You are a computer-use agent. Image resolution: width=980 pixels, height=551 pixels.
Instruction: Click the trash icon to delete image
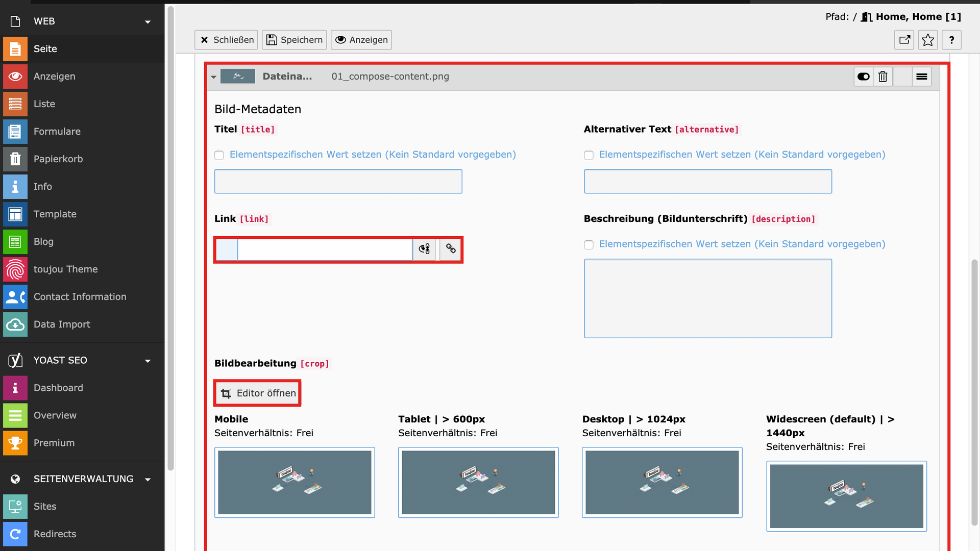(x=883, y=77)
